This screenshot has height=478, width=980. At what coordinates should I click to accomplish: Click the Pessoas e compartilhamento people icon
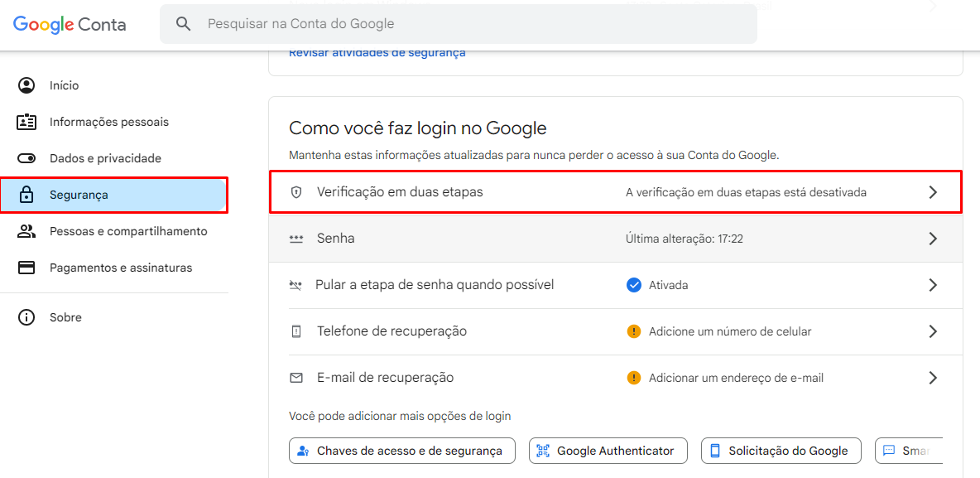tap(26, 231)
